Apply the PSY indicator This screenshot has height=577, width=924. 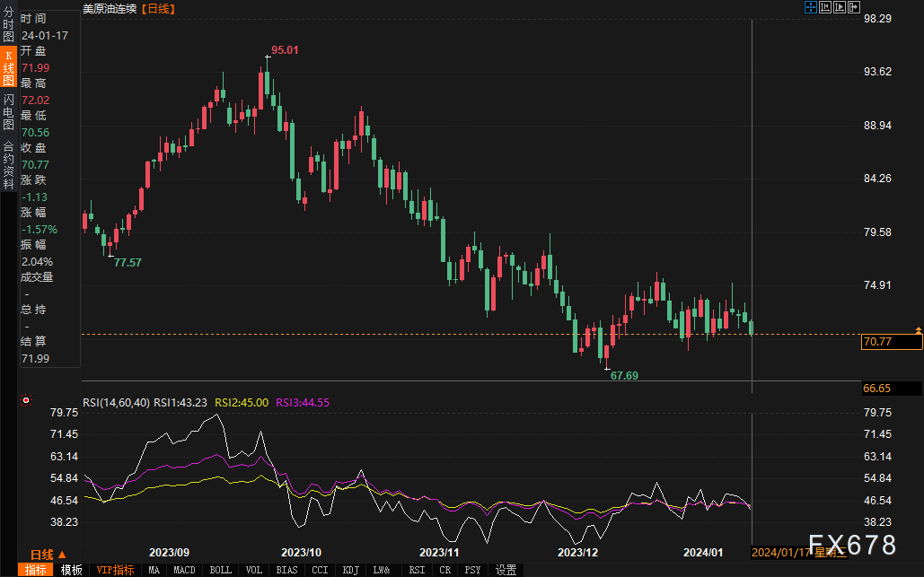coord(472,570)
